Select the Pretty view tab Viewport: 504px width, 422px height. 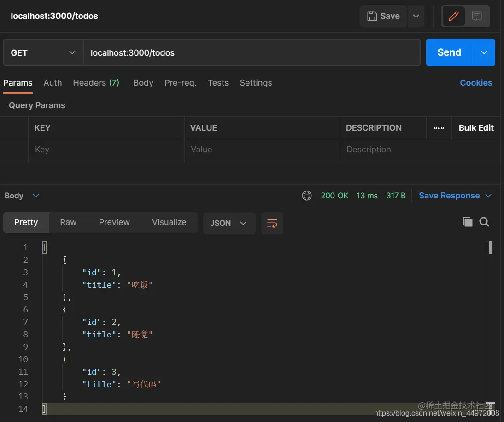26,222
